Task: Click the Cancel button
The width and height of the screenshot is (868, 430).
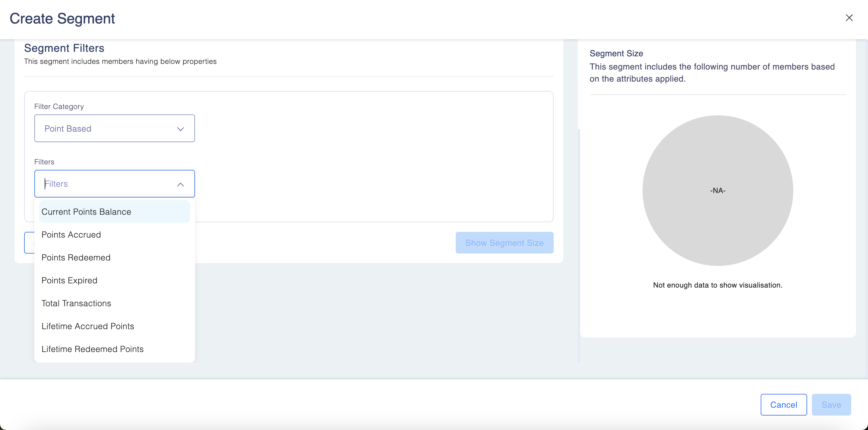Action: pos(783,404)
